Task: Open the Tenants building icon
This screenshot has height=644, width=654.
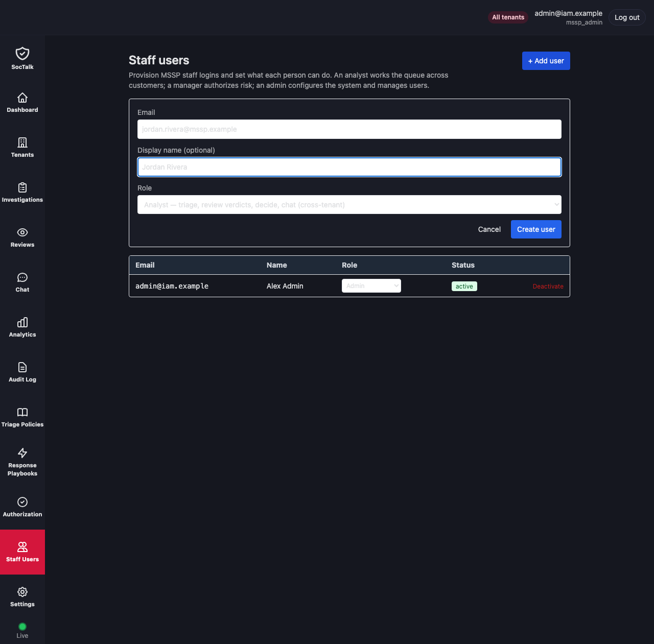Action: click(22, 142)
